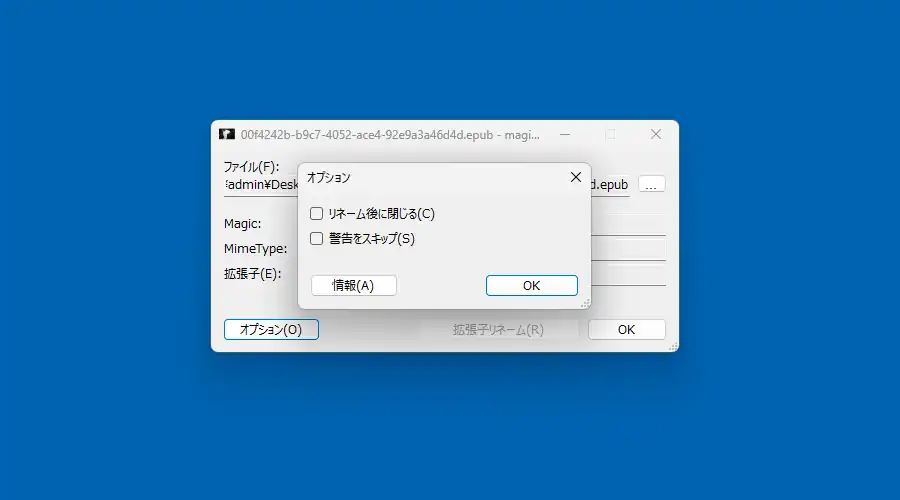Close the main window with its X
900x500 pixels.
655,134
